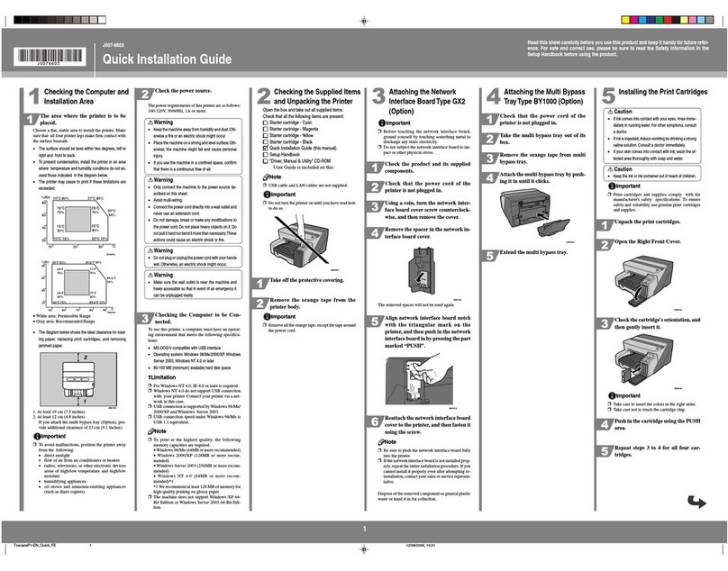Click the pink swatch in the top color bar
728x571 pixels.
click(x=692, y=20)
